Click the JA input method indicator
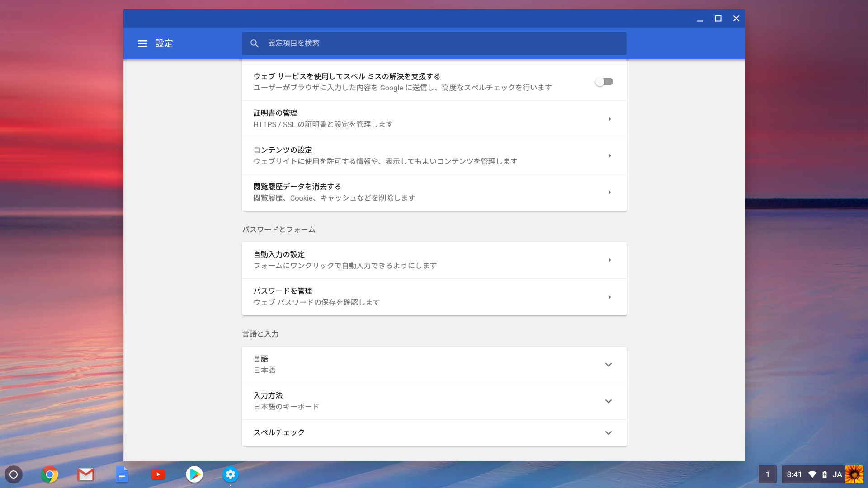The height and width of the screenshot is (488, 868). pos(837,474)
